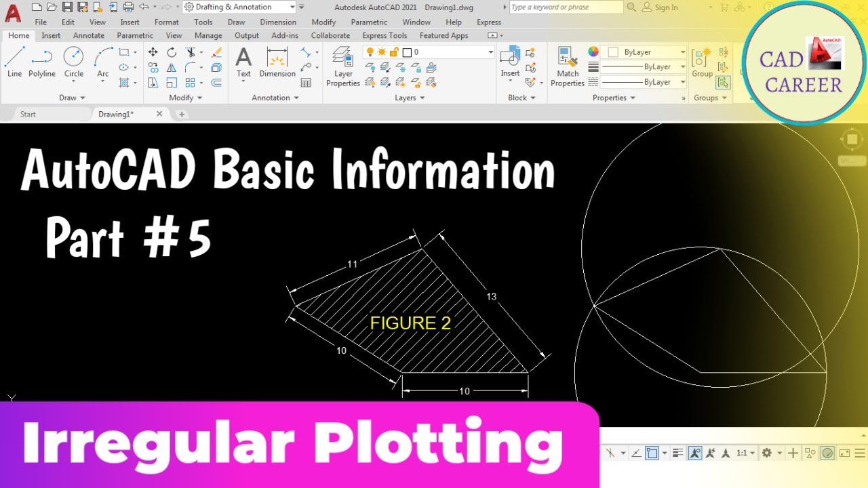Viewport: 868px width, 488px height.
Task: Toggle auto-add annotation scales in status bar
Action: (710, 453)
